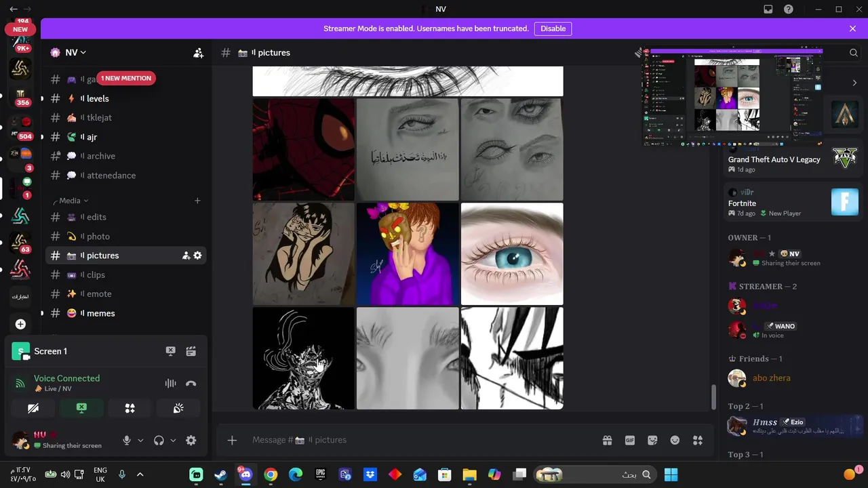The height and width of the screenshot is (488, 868).
Task: Toggle screen share green button
Action: 81,408
